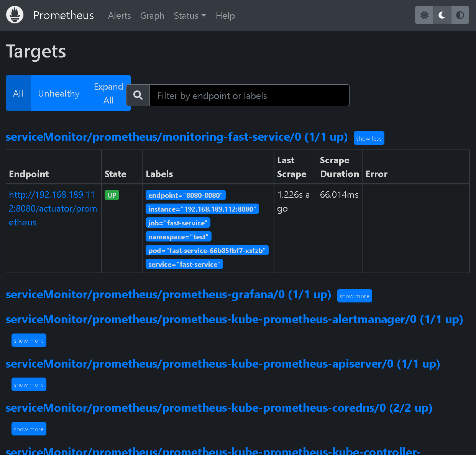Image resolution: width=476 pixels, height=455 pixels.
Task: Click the pod="fast-service-66b85fbf7-xsfzb" label
Action: 207,250
